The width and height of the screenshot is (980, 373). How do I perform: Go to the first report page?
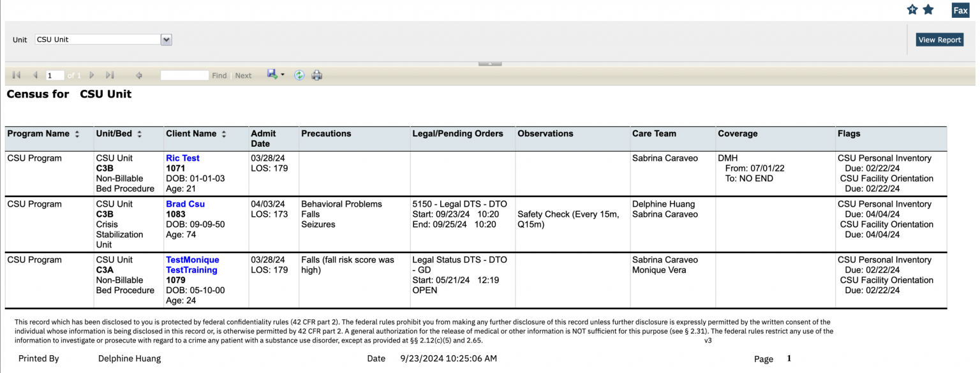point(16,75)
